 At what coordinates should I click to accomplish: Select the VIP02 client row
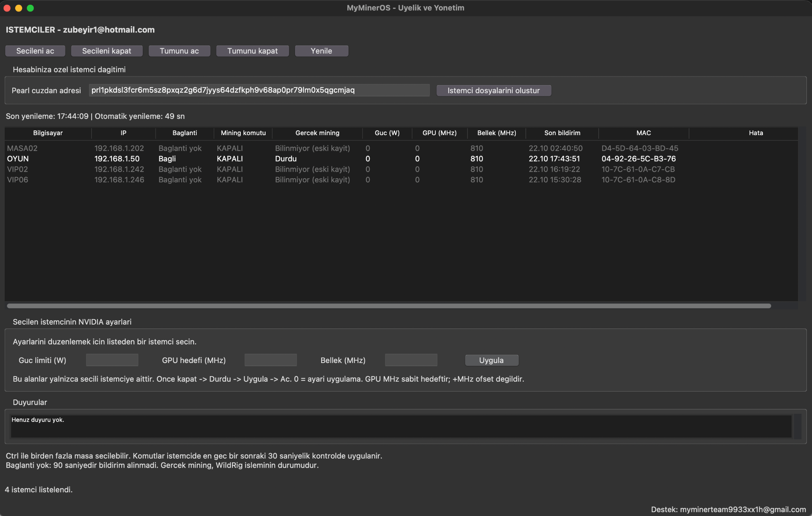coord(401,169)
